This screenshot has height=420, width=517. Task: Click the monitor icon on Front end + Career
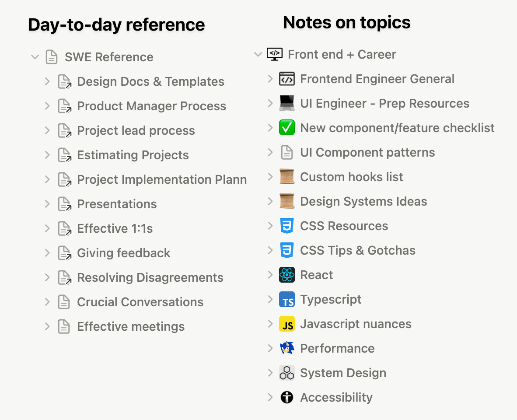pos(275,54)
